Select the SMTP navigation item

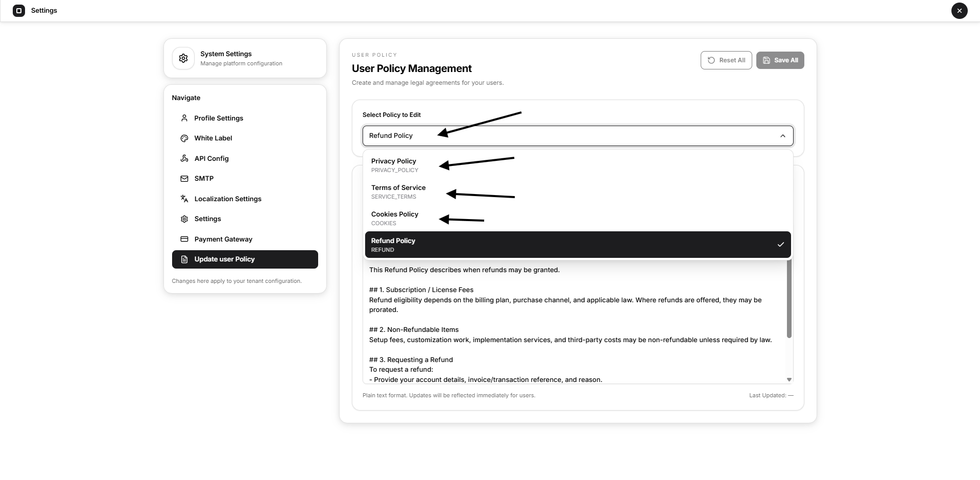245,179
